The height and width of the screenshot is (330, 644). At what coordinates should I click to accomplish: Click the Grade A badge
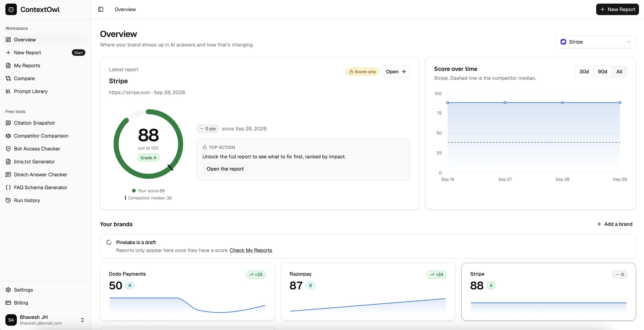(x=148, y=158)
